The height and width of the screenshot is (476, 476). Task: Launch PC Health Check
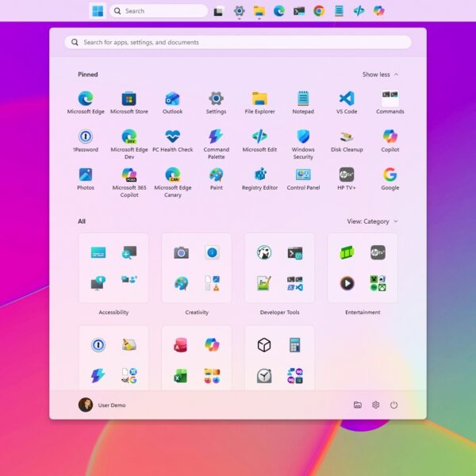(x=172, y=141)
